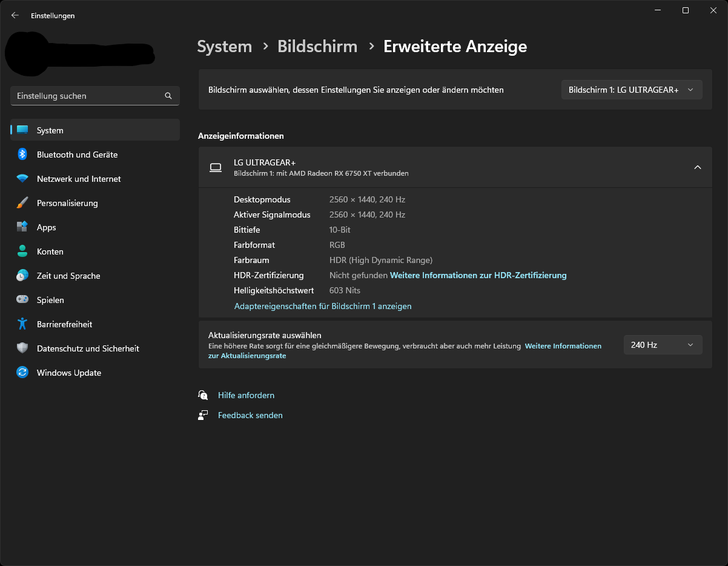The height and width of the screenshot is (566, 728).
Task: Click the Zeit und Sprache globe icon
Action: tap(22, 276)
